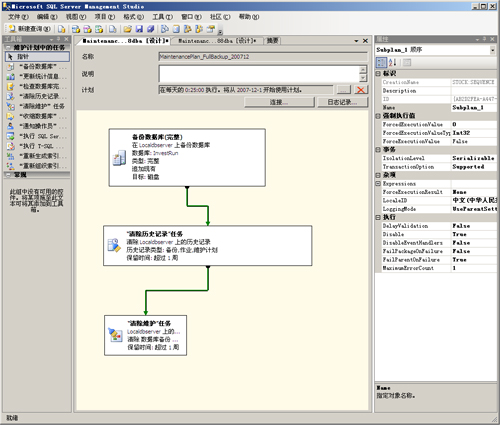500x425 pixels.
Task: Click the Connection button
Action: pos(279,102)
